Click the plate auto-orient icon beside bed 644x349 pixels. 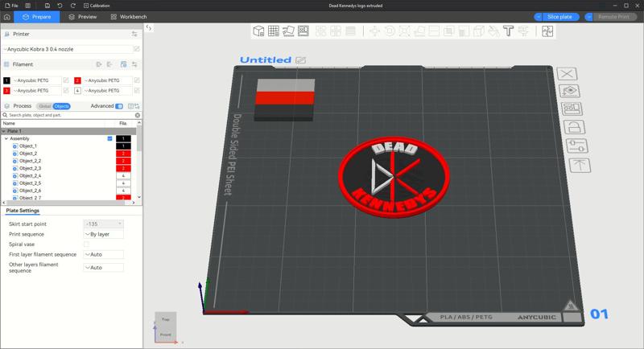(x=569, y=91)
